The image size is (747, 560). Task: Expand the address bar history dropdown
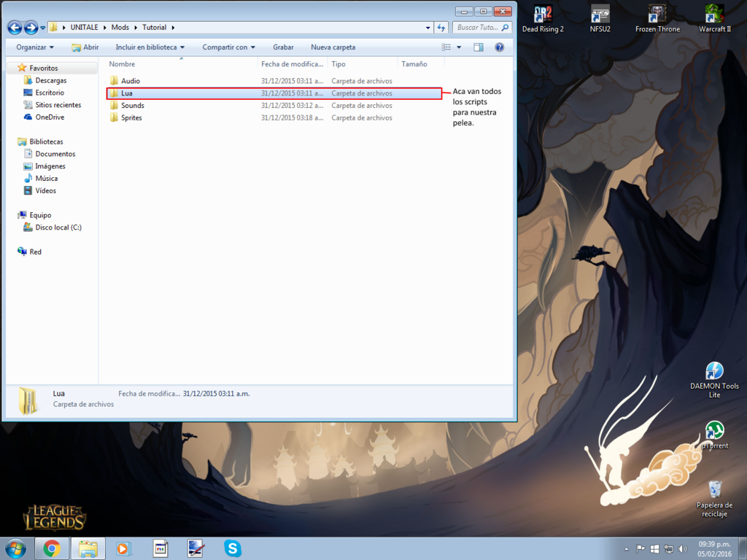pyautogui.click(x=427, y=28)
